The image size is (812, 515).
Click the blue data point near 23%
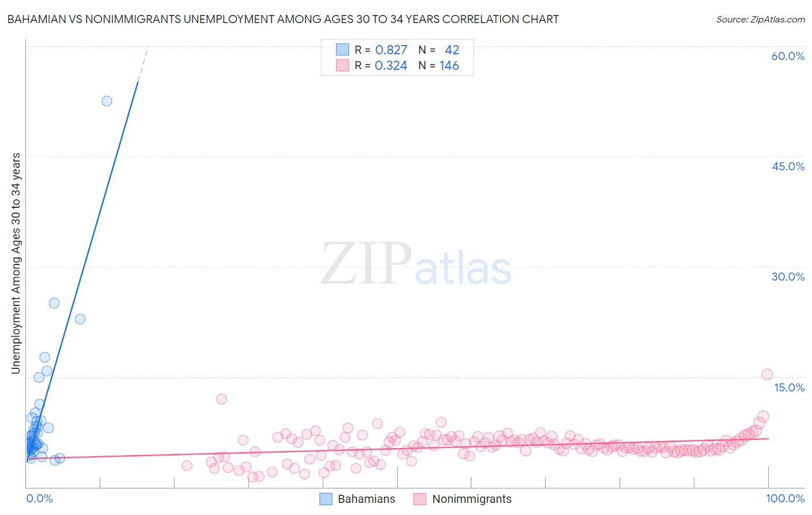click(x=80, y=319)
